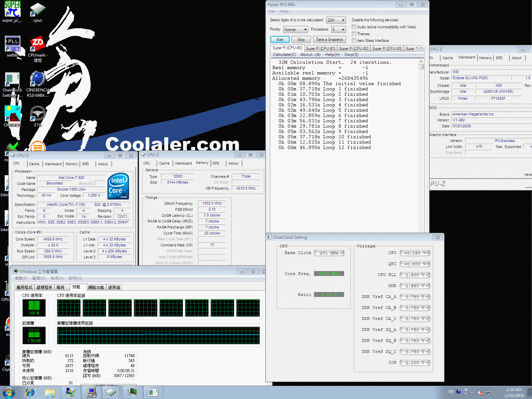Open the Priority dropdown set to Normal
This screenshot has width=532, height=399.
(x=295, y=30)
